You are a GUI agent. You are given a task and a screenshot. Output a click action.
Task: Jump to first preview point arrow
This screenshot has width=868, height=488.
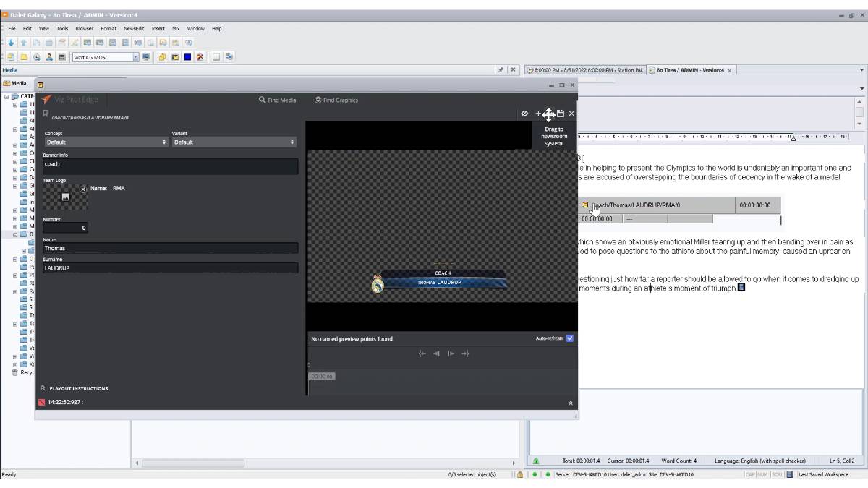[422, 354]
